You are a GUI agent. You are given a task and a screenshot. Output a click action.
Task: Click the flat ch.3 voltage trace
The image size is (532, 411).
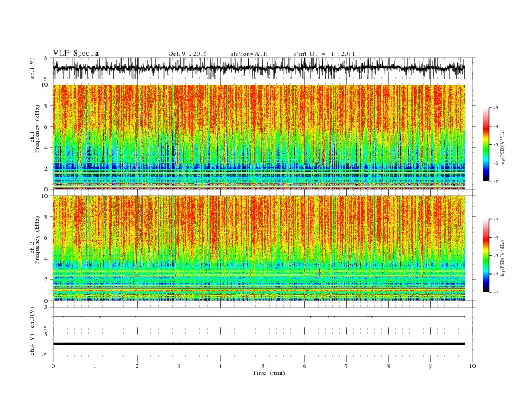pos(259,317)
